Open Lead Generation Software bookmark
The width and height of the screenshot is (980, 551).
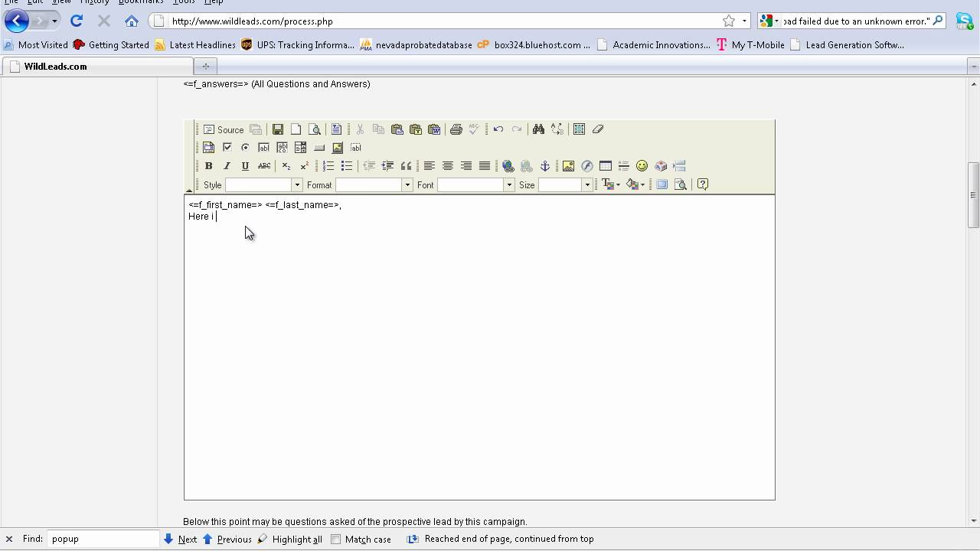click(847, 45)
